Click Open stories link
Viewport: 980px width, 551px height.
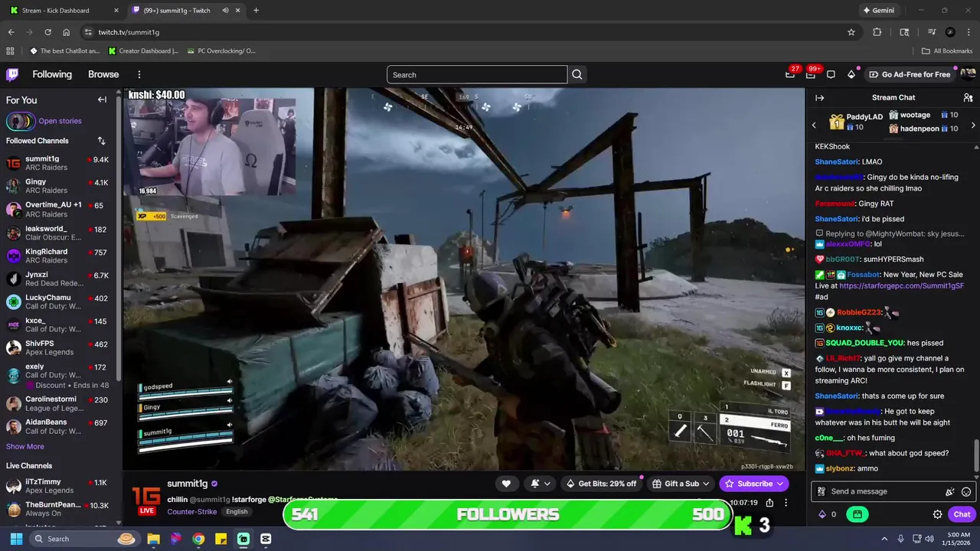point(60,121)
